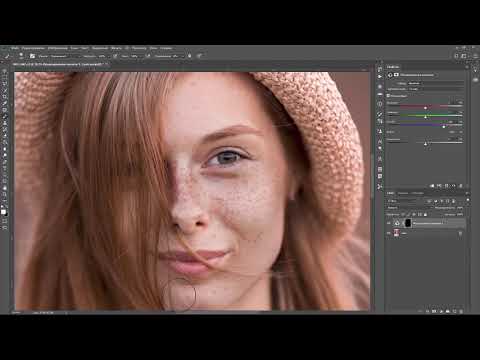Click the search icon at top right
The image size is (480, 360).
point(456,56)
